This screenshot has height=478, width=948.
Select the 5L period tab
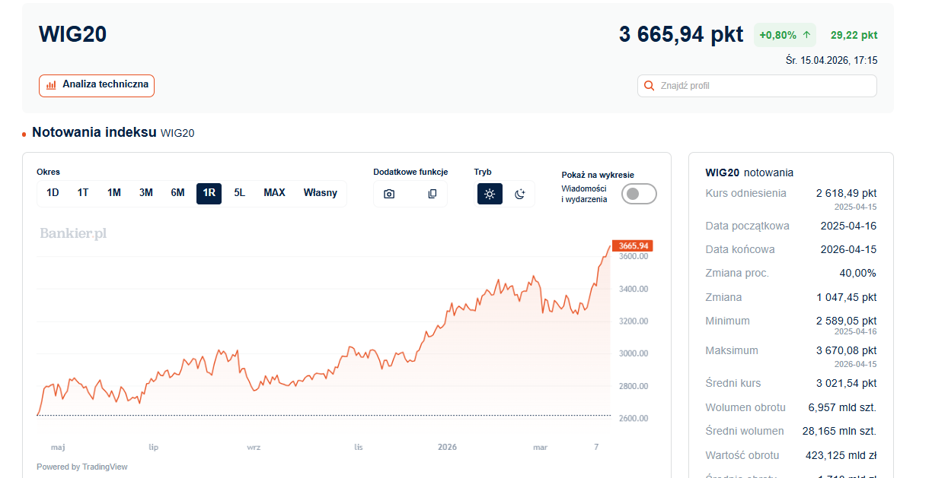239,193
